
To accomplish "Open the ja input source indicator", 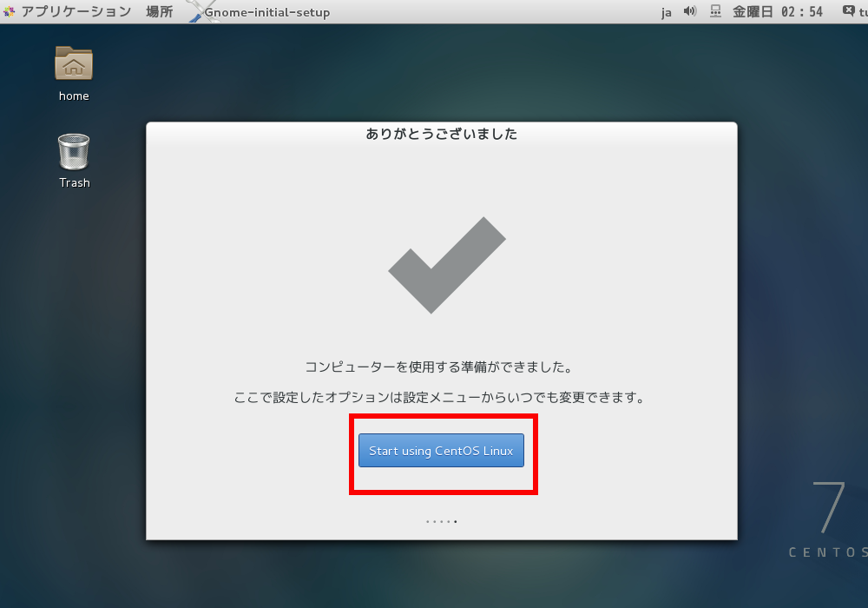I will (667, 12).
